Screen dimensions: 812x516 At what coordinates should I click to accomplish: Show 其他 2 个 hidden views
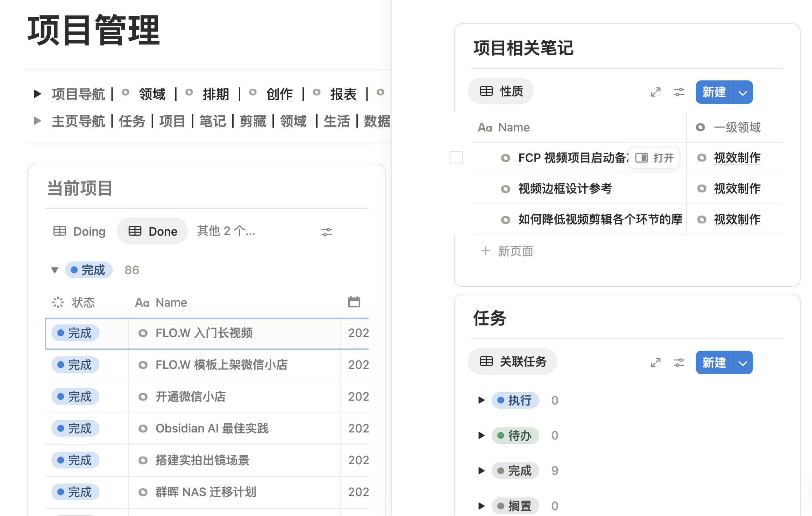(226, 231)
